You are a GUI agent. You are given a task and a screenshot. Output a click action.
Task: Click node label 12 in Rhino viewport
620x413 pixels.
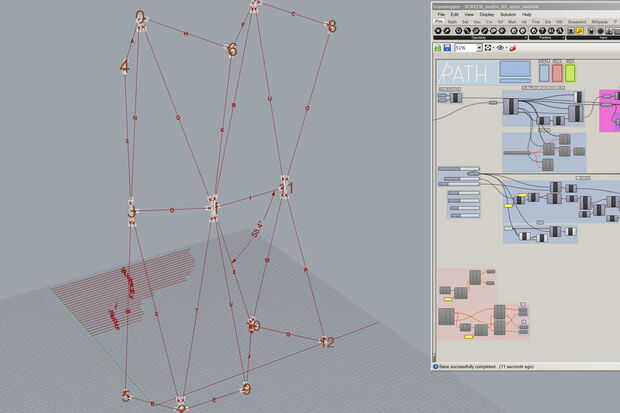pos(328,342)
